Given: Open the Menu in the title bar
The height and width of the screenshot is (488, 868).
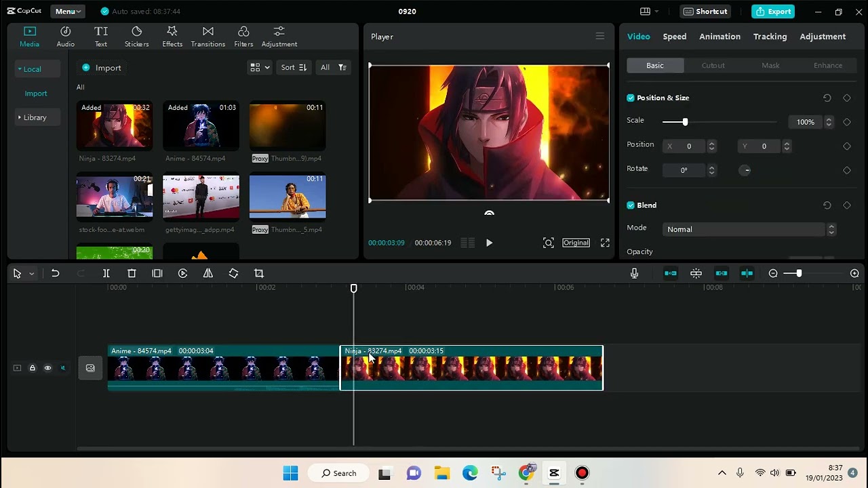Looking at the screenshot, I should (67, 11).
